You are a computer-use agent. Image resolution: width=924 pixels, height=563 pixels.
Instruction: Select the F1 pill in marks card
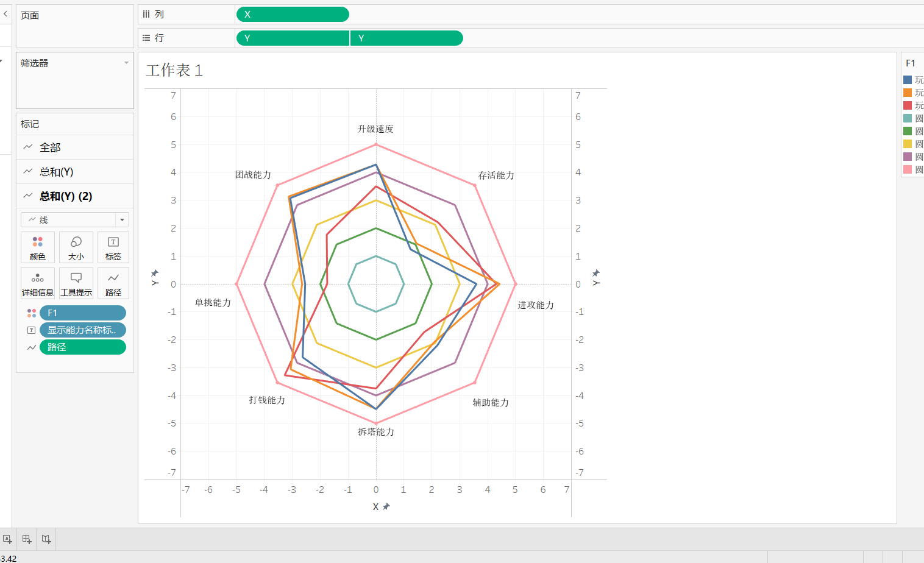[x=83, y=313]
